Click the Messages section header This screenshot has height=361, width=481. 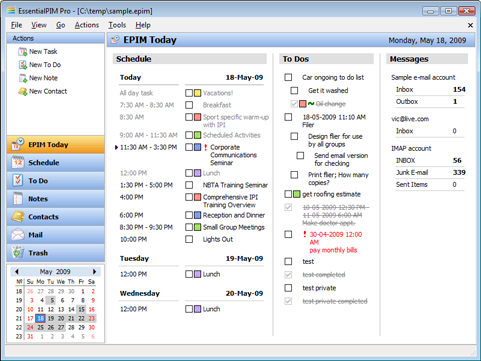coord(427,59)
